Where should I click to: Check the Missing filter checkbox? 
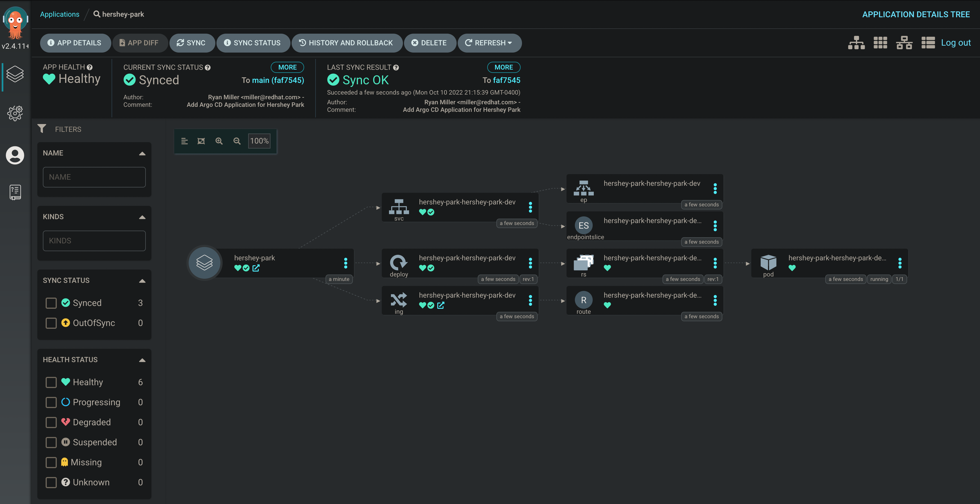click(x=51, y=463)
